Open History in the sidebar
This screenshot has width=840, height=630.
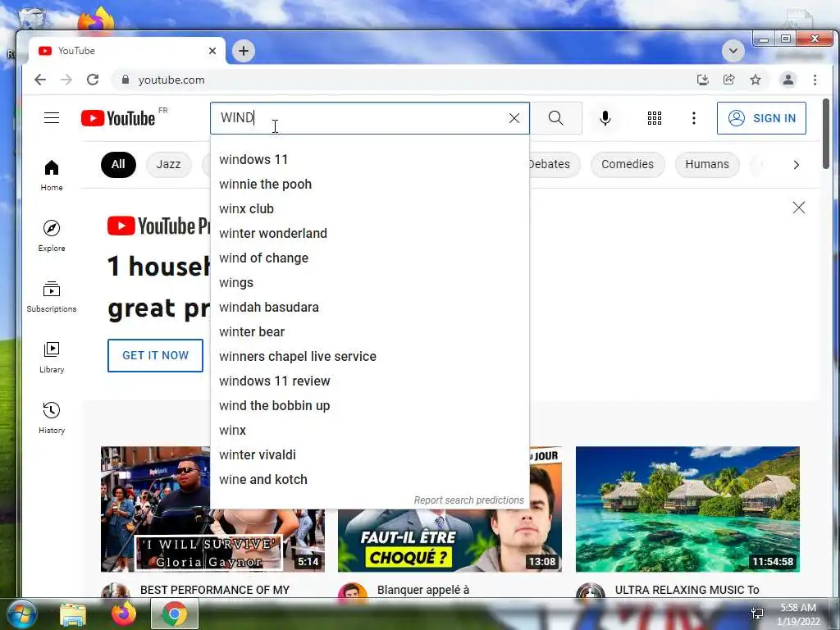[52, 418]
